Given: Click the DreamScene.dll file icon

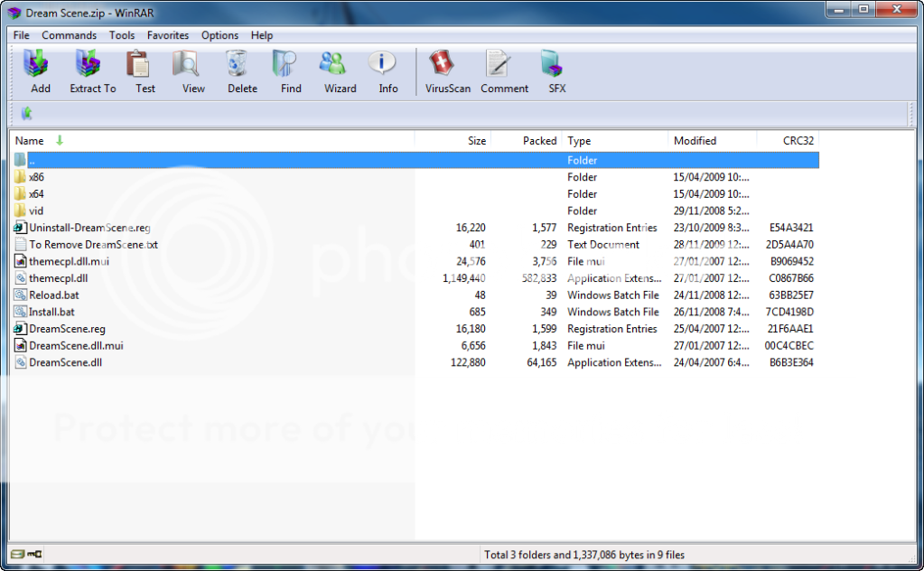Looking at the screenshot, I should 20,362.
